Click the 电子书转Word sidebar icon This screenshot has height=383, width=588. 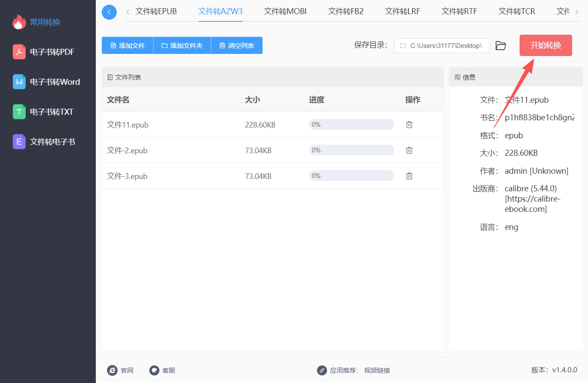(x=19, y=82)
